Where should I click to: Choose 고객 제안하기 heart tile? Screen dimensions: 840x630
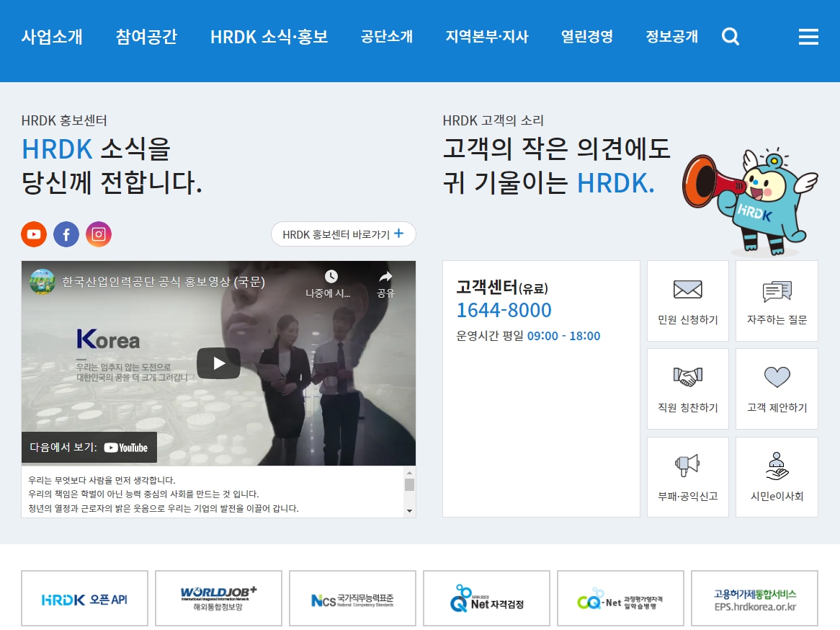coord(777,389)
